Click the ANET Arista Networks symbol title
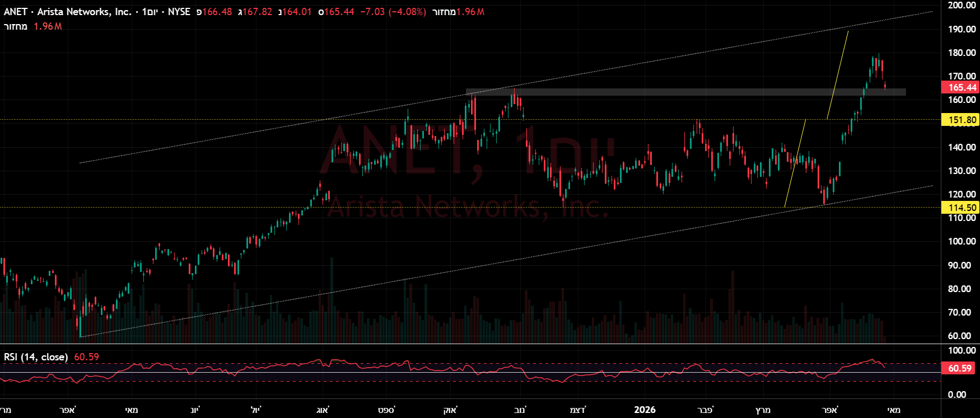Image resolution: width=980 pixels, height=418 pixels. (x=97, y=12)
